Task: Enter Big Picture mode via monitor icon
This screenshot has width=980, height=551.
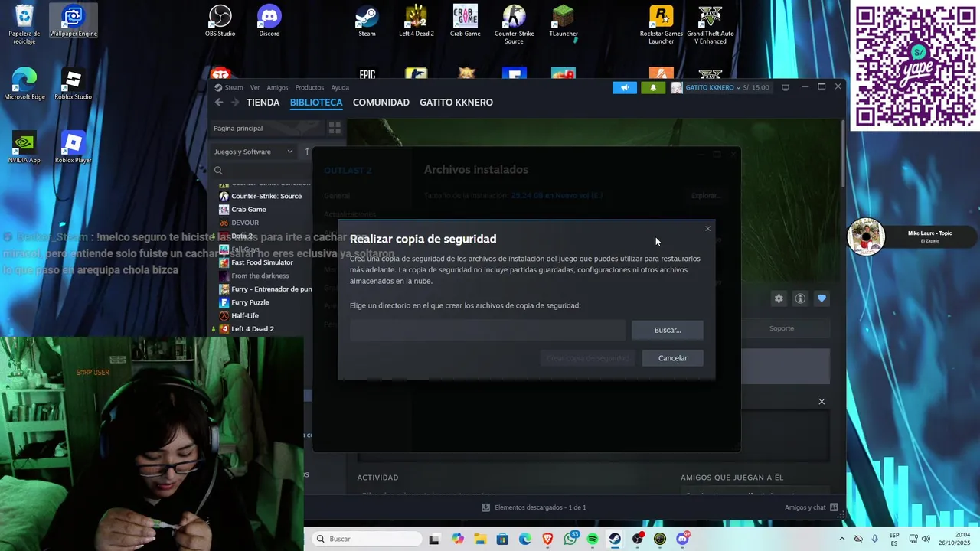Action: point(785,87)
